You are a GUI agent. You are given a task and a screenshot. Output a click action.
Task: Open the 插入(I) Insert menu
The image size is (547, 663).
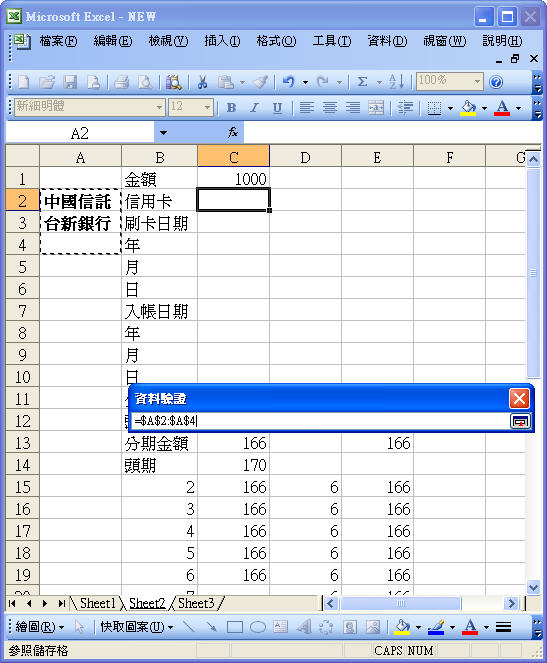[222, 41]
